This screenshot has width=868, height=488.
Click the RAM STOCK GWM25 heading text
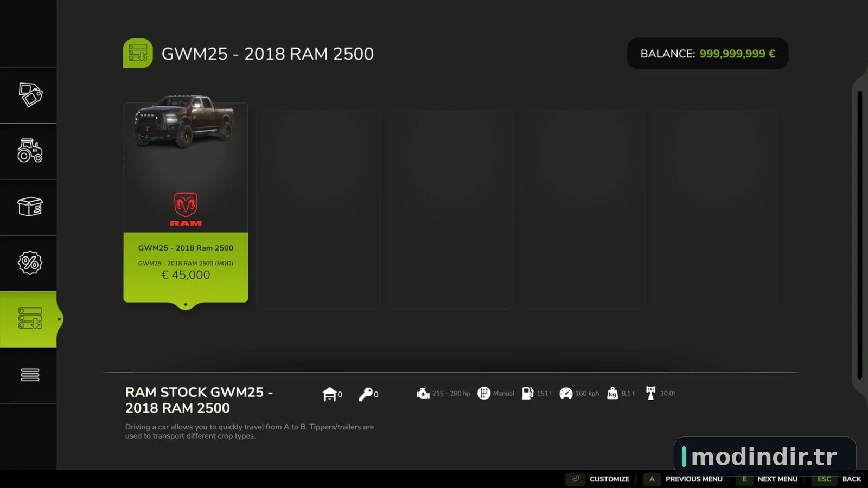[199, 400]
